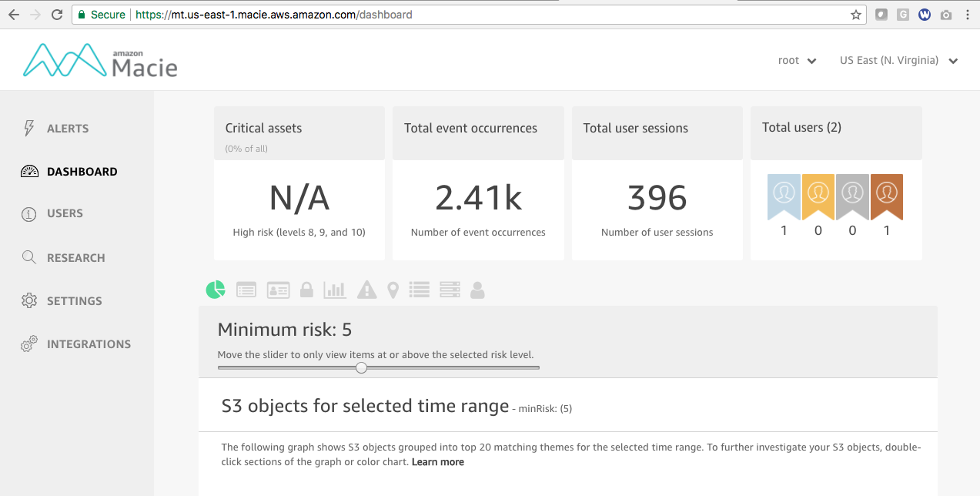The width and height of the screenshot is (980, 496).
Task: Click the Total users (2) heading
Action: click(801, 128)
